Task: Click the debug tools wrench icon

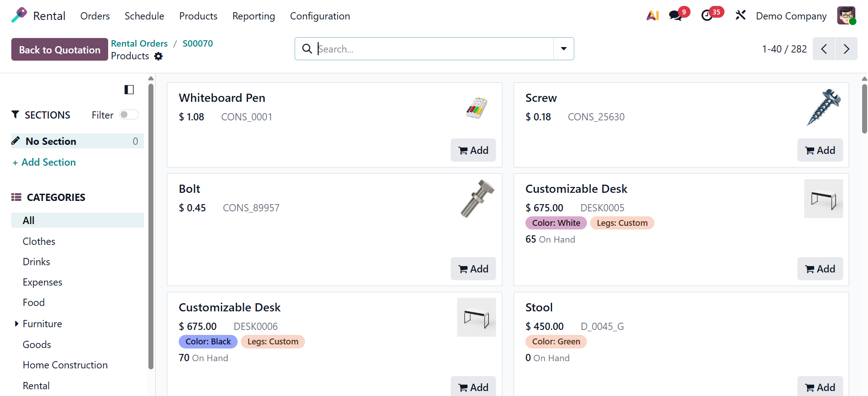Action: tap(740, 16)
